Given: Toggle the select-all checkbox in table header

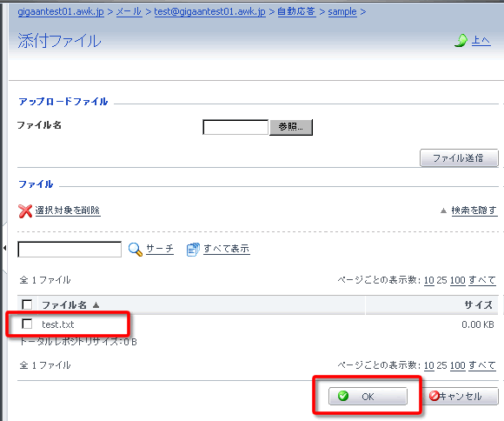Looking at the screenshot, I should pyautogui.click(x=27, y=304).
